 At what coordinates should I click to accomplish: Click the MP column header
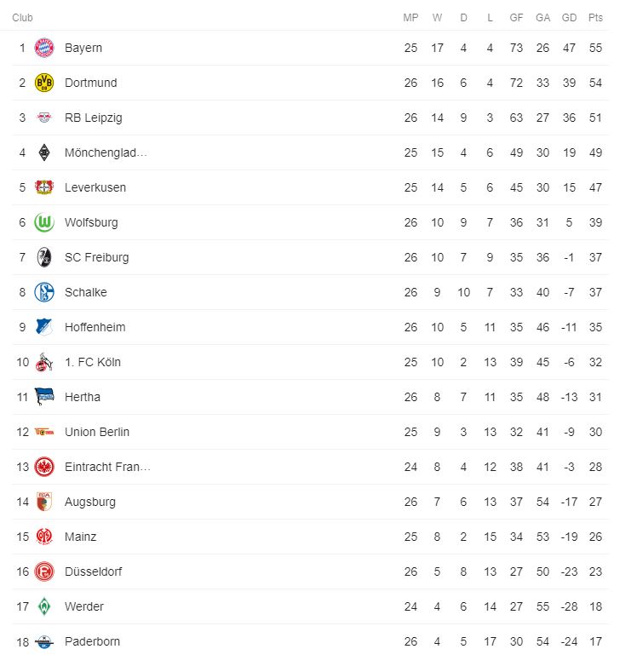pyautogui.click(x=410, y=18)
